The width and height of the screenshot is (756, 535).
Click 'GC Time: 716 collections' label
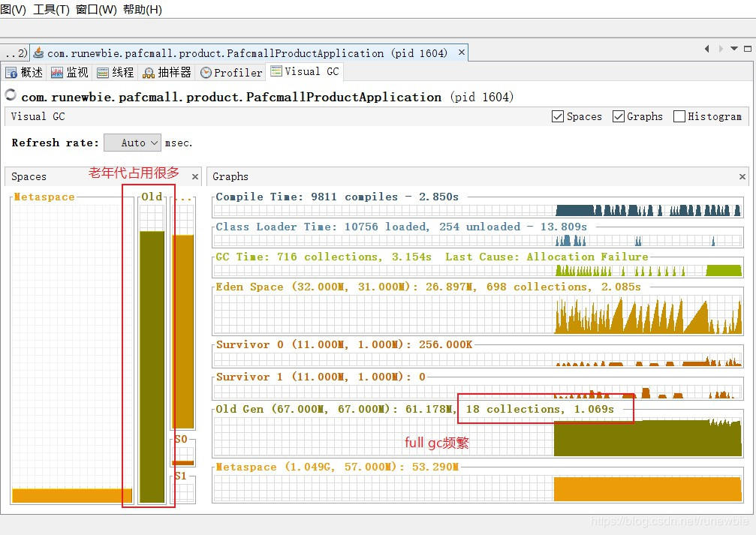pos(299,257)
